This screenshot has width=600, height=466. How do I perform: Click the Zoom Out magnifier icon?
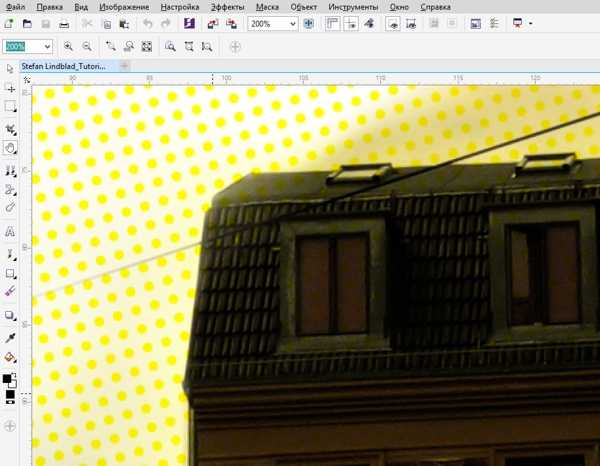87,47
